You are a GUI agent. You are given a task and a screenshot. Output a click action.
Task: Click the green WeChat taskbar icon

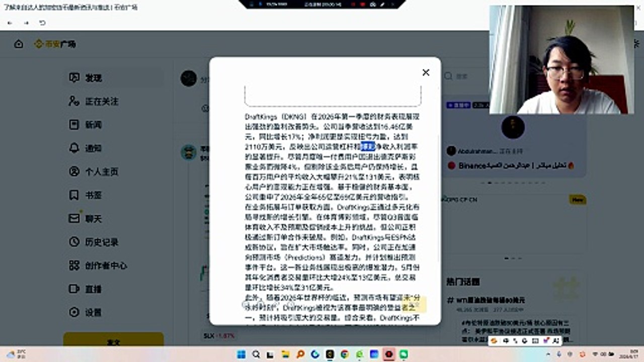click(404, 354)
